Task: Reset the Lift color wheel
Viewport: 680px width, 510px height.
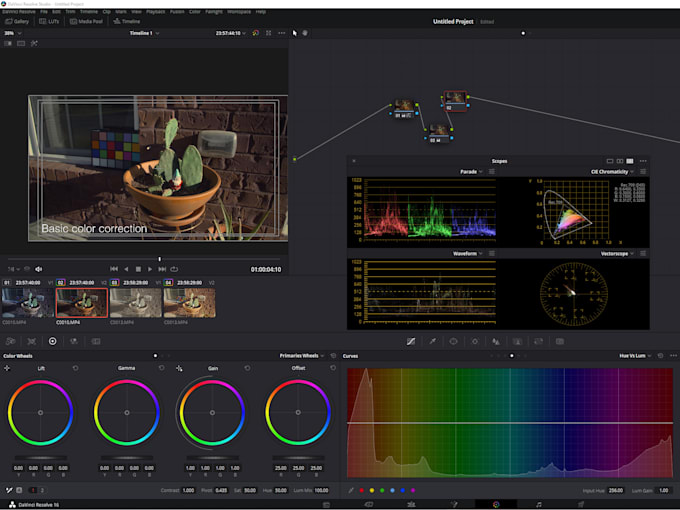Action: 75,368
